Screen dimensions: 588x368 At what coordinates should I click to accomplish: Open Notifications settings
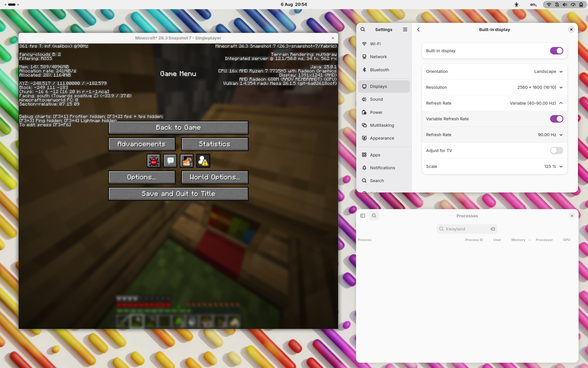point(384,168)
